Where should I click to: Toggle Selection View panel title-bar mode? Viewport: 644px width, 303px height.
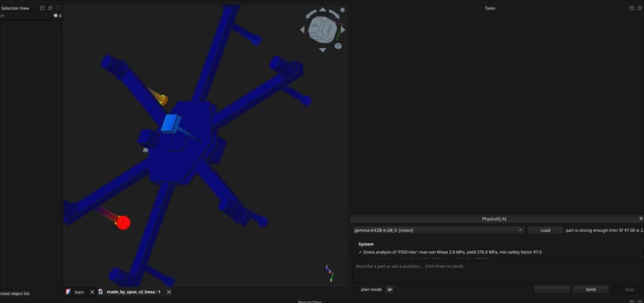click(42, 8)
